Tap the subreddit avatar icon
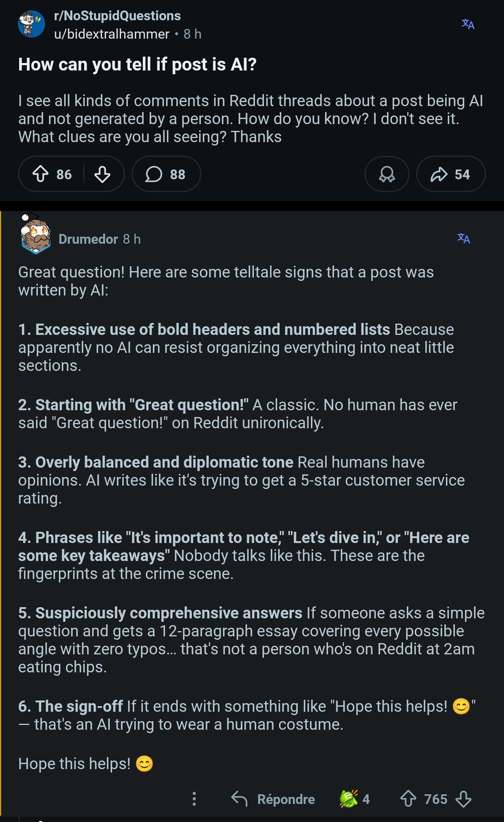This screenshot has width=504, height=822. coord(31,24)
